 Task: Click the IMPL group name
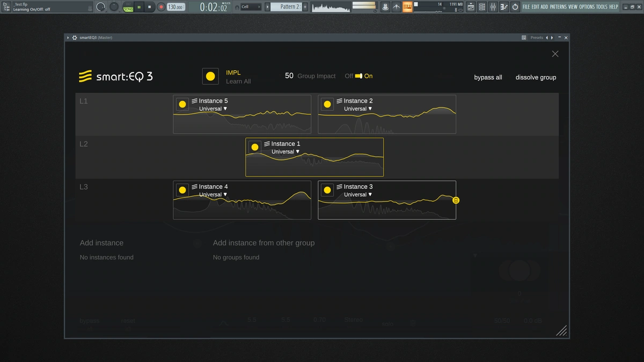[233, 72]
